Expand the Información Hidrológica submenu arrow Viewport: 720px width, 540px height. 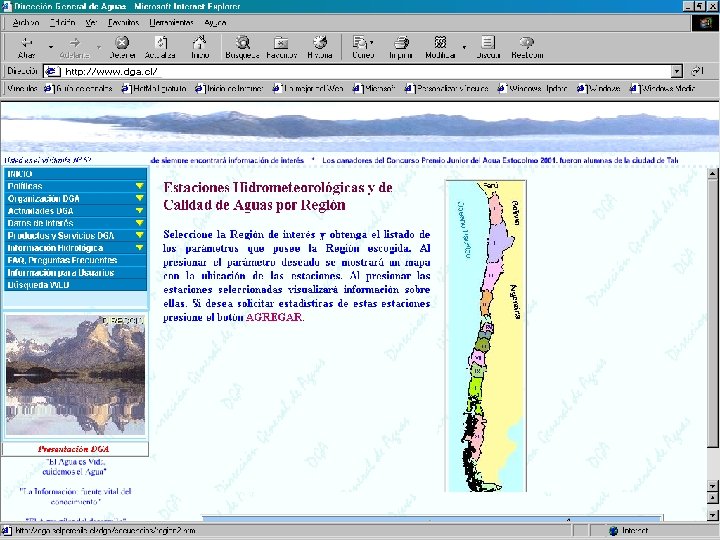click(x=140, y=248)
